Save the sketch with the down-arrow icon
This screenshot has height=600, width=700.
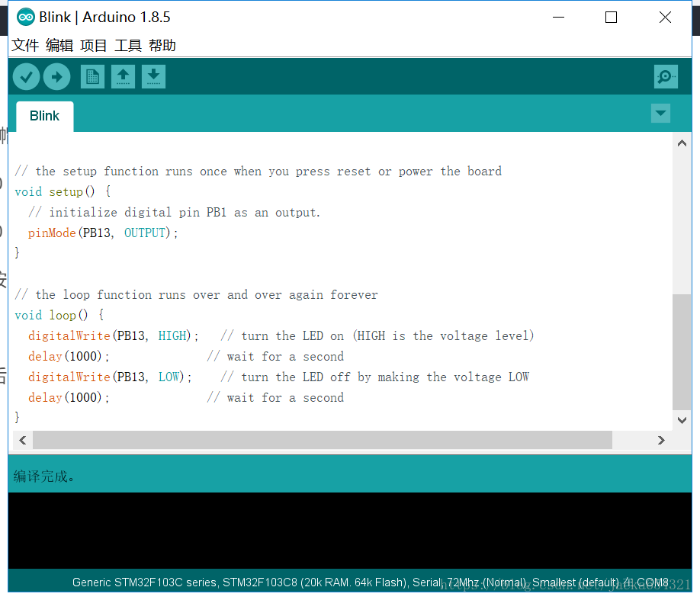(x=153, y=77)
